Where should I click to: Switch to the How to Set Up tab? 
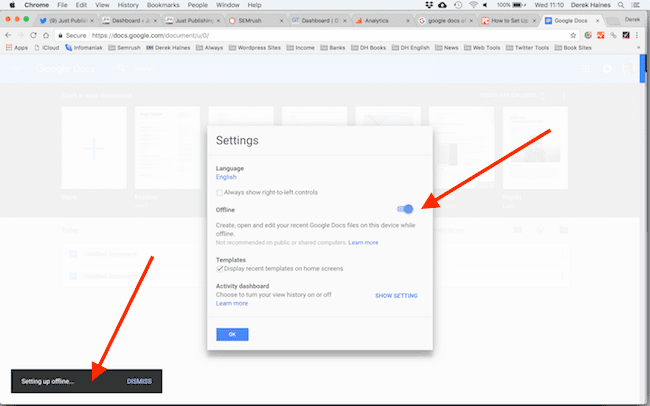pos(508,20)
